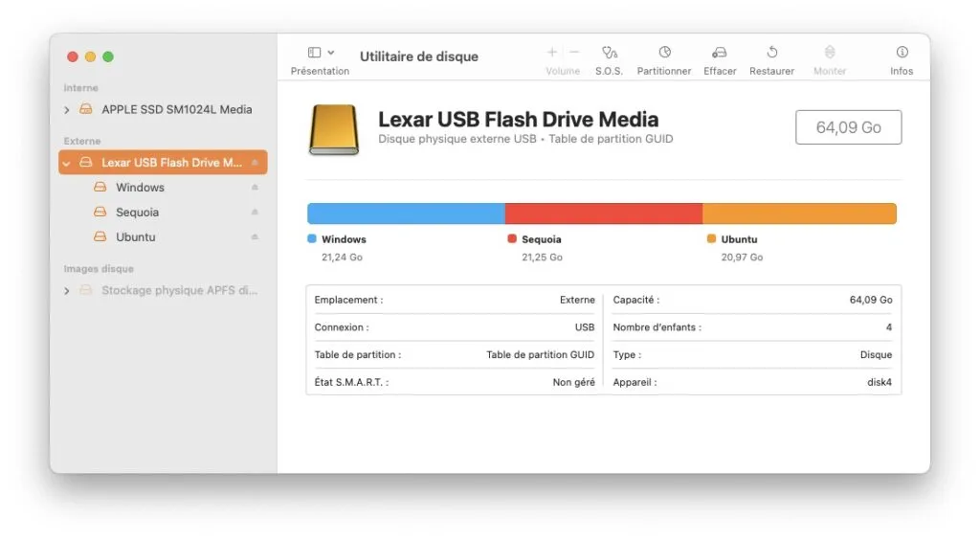The width and height of the screenshot is (980, 539).
Task: Click the 64,09 Go capacity box
Action: 848,127
